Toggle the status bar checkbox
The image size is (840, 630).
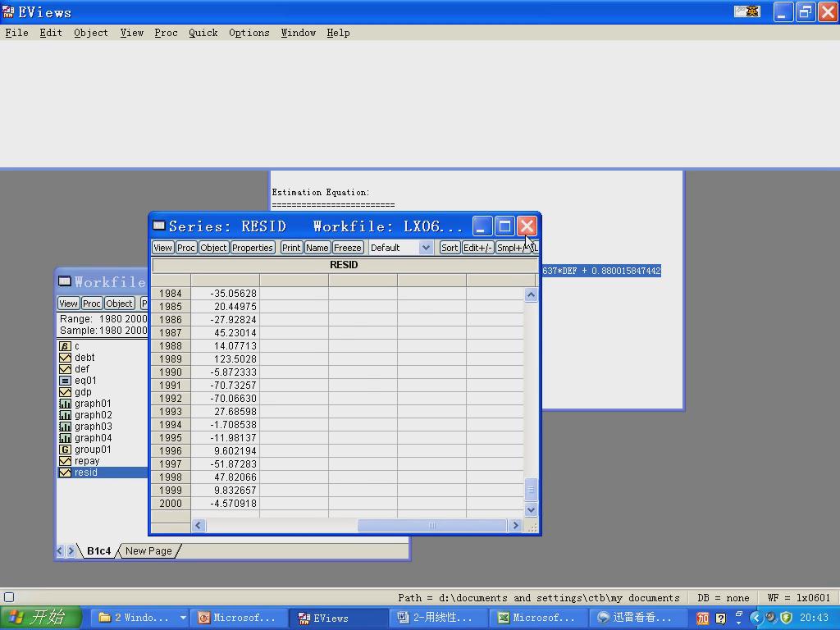pos(9,597)
